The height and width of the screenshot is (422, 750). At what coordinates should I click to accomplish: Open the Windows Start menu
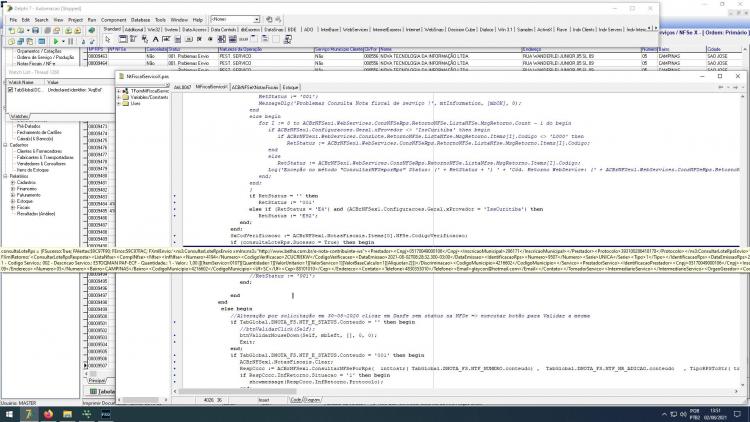[9, 414]
